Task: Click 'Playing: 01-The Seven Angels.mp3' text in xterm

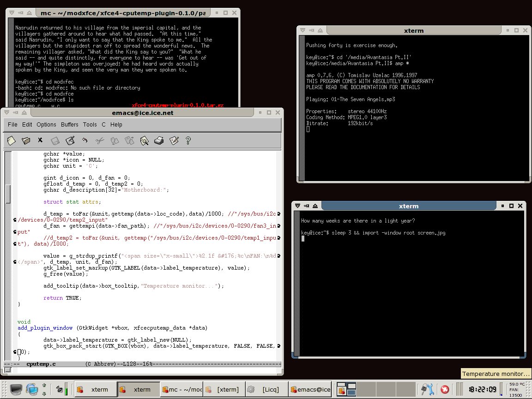Action: pos(351,99)
